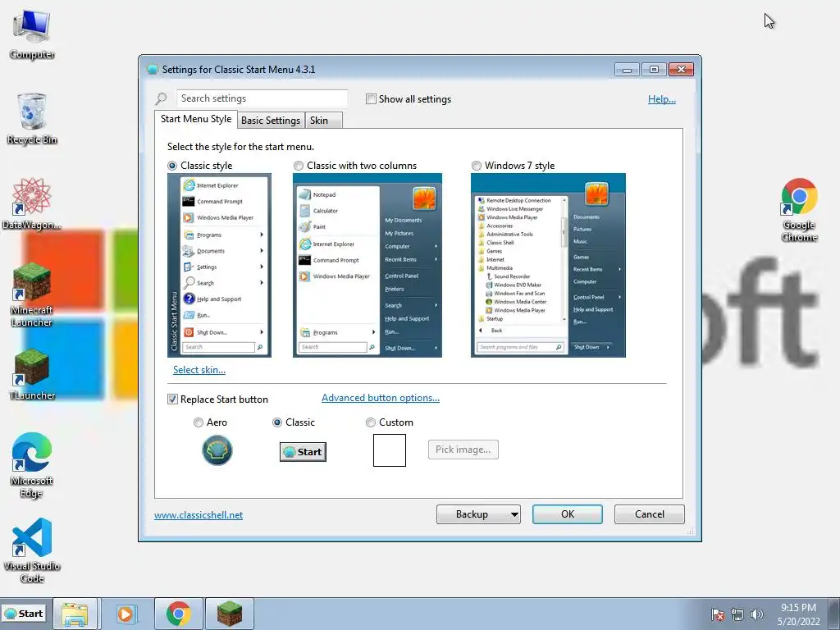Click the Windows 7 style preview image
840x630 pixels.
click(x=548, y=265)
